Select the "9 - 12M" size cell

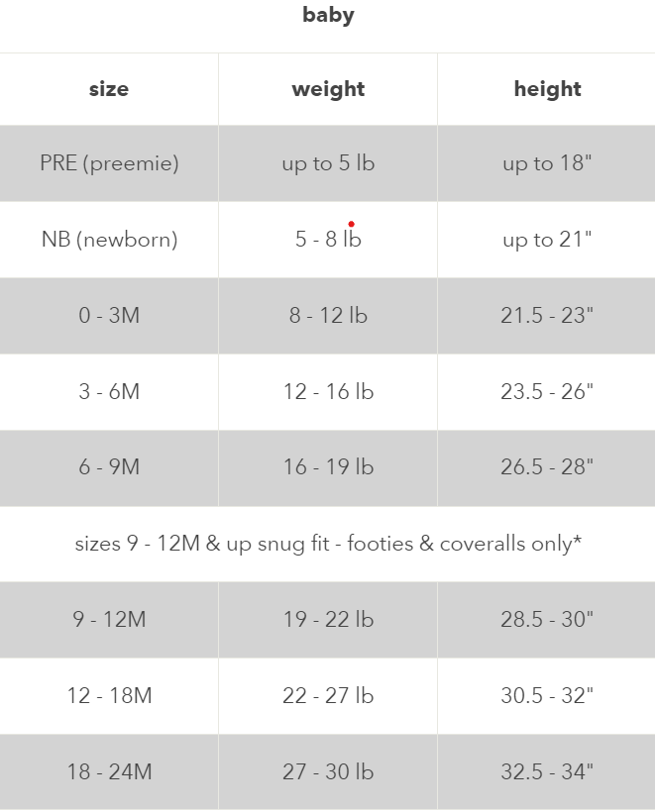point(109,620)
